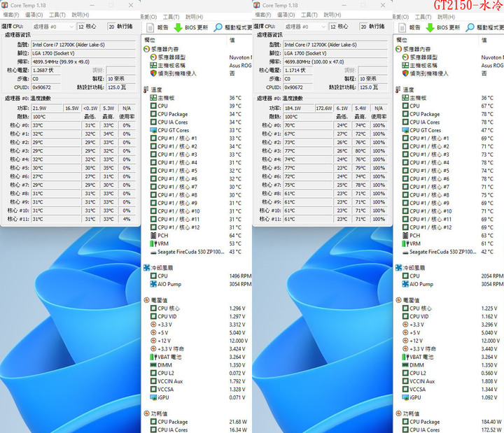Open 檔案(F) menu in the Core Temp window showing 21.9W

pyautogui.click(x=11, y=15)
